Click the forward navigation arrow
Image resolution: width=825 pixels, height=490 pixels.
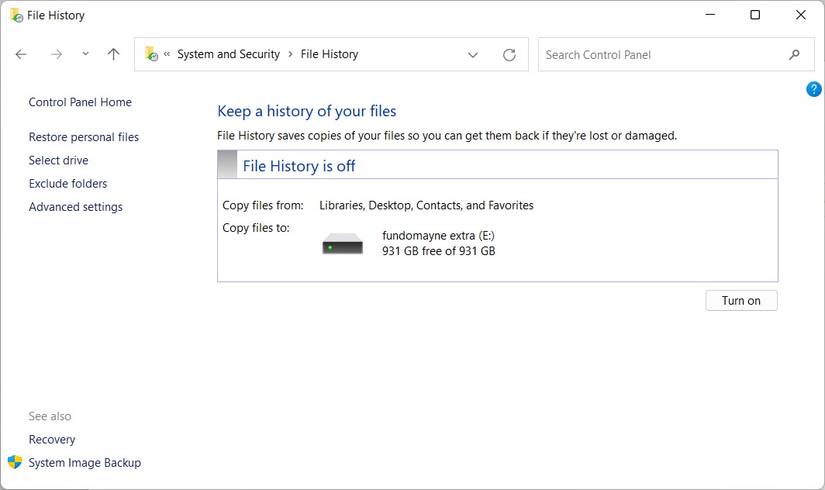(56, 55)
